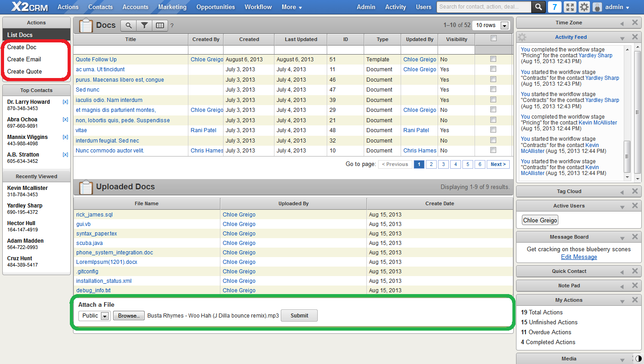
Task: Click the search icon in Docs toolbar
Action: coord(128,26)
